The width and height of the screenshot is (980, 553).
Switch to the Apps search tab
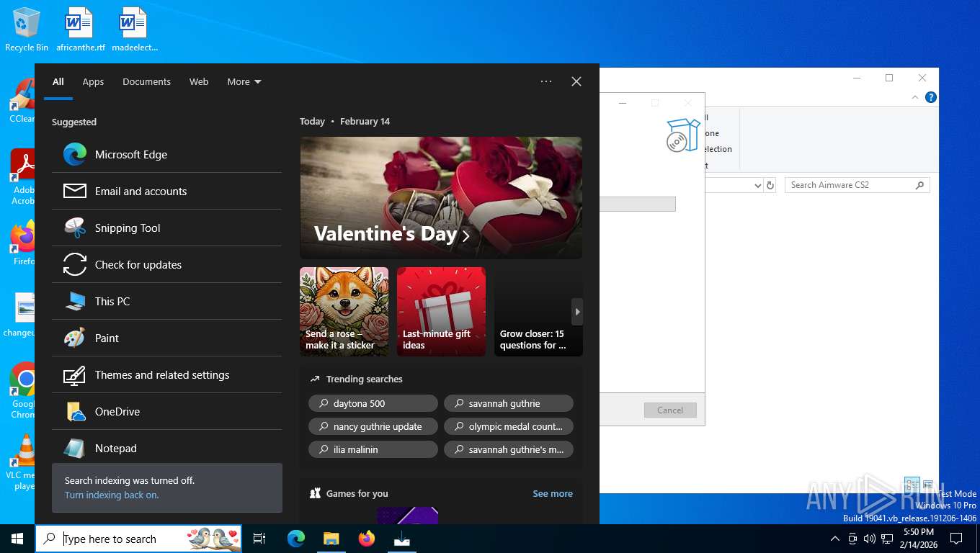(x=93, y=81)
